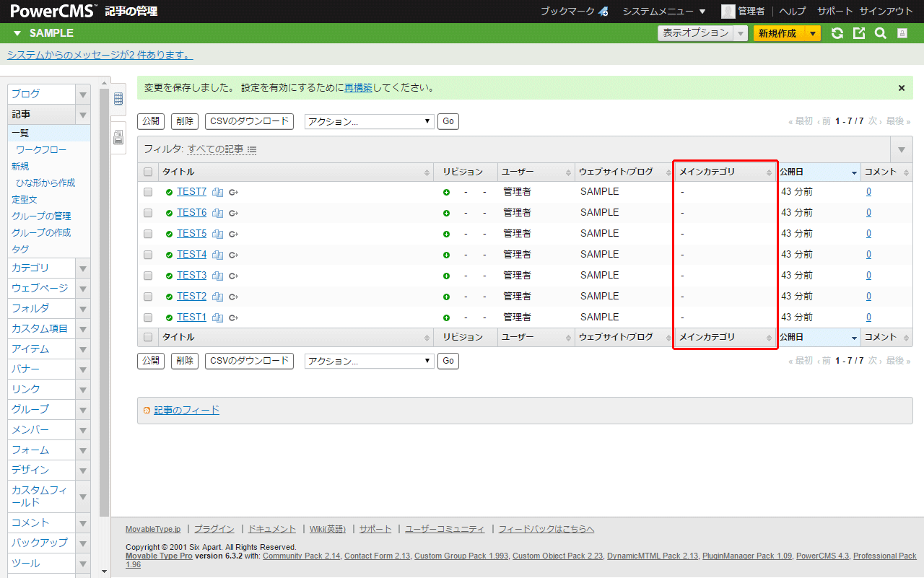Check the checkbox for TEST1
The image size is (924, 578).
coord(148,318)
